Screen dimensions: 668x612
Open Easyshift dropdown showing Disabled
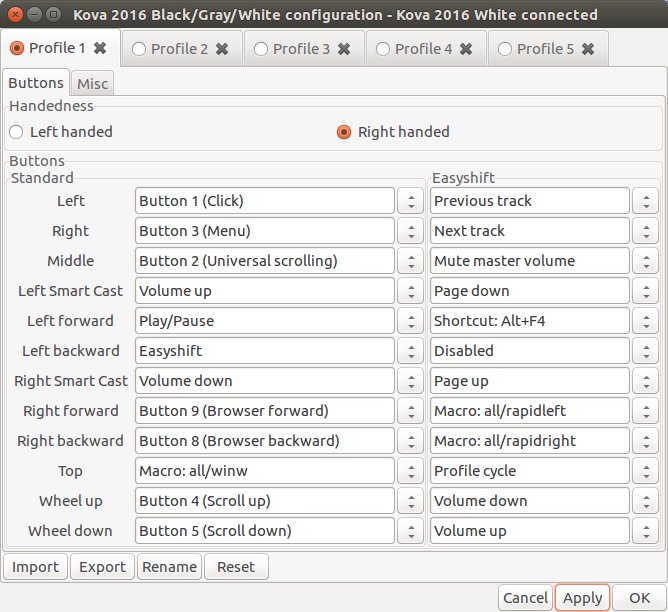530,351
